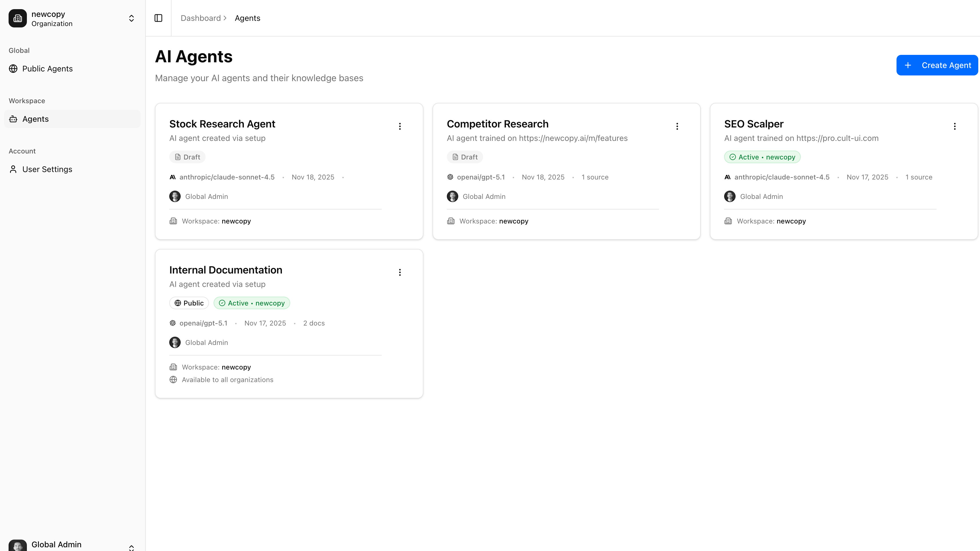This screenshot has height=551, width=980.
Task: Select Agents in the breadcrumb navigation
Action: tap(247, 18)
